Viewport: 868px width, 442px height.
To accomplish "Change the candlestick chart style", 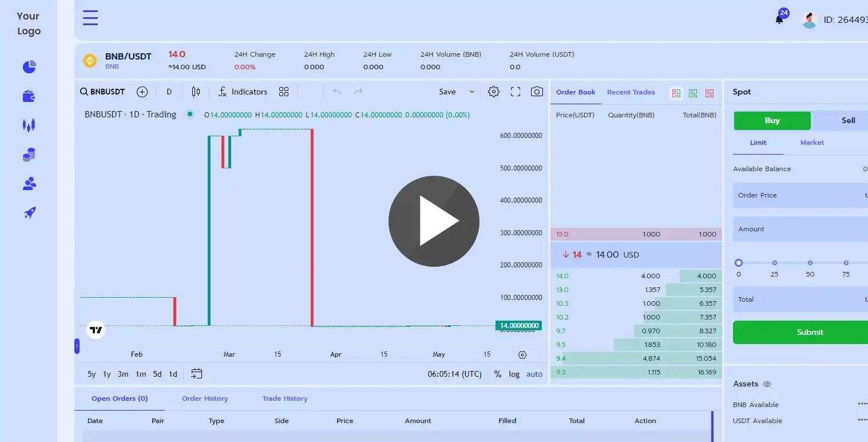I will click(196, 92).
